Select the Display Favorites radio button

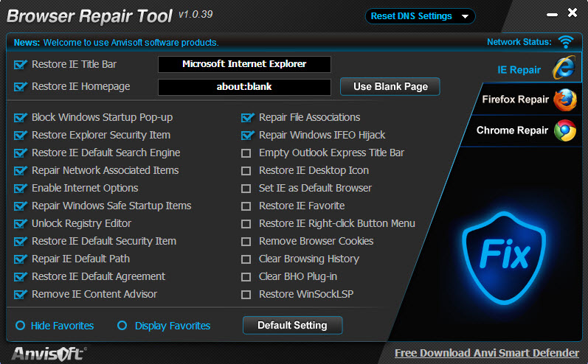point(122,326)
